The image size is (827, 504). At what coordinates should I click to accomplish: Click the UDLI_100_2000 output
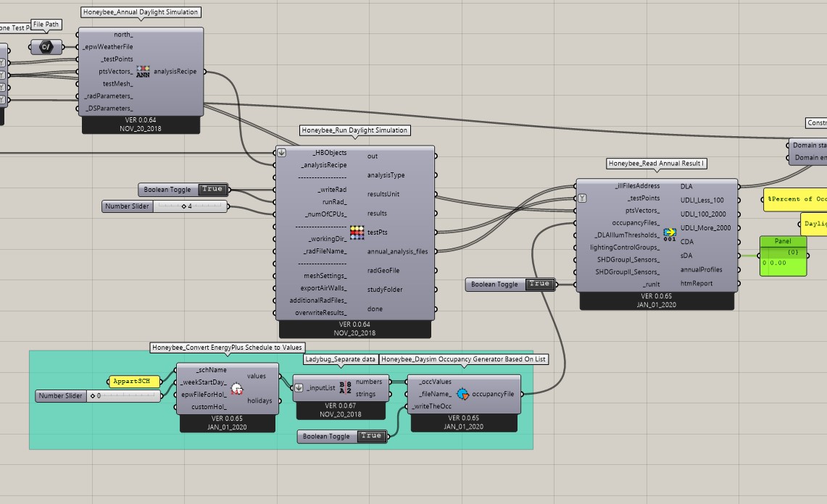tap(703, 214)
